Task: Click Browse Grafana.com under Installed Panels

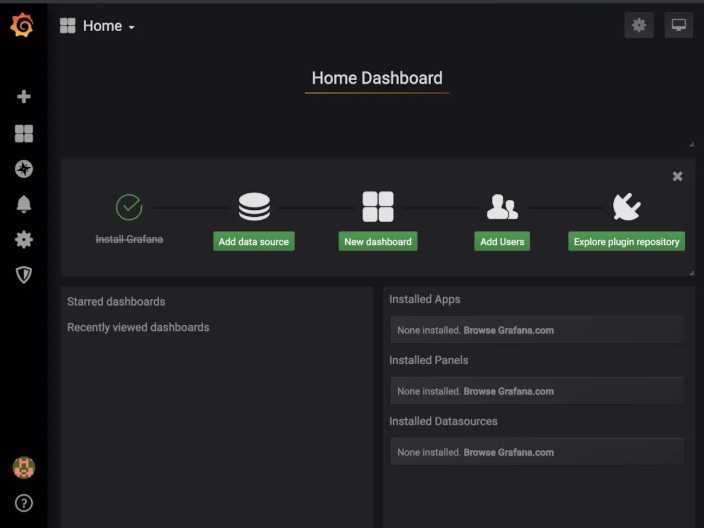Action: tap(509, 392)
